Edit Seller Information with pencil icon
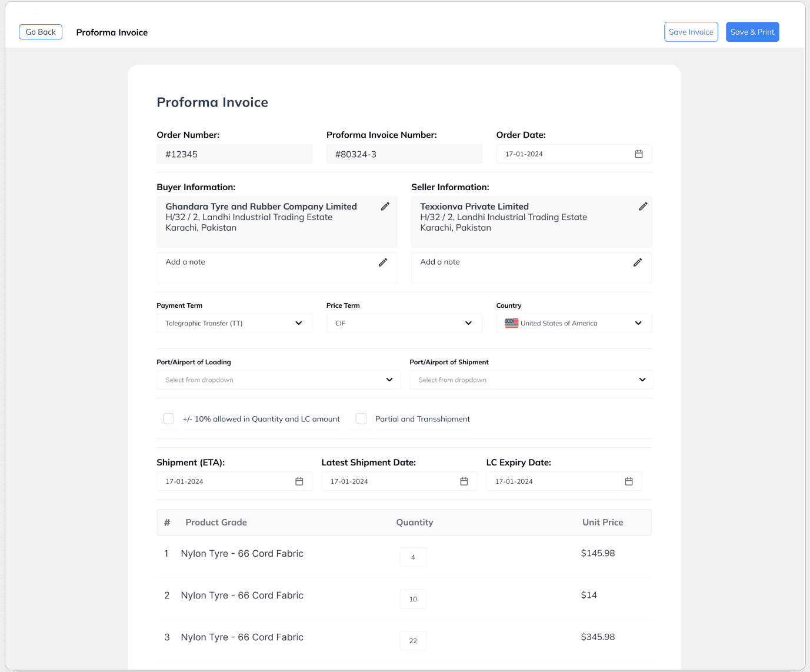This screenshot has width=810, height=672. click(643, 207)
